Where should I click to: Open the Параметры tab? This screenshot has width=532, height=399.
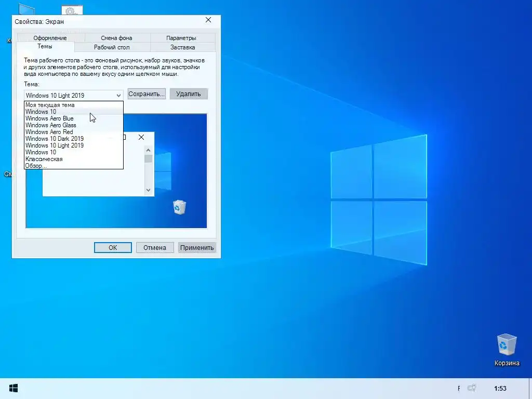[x=181, y=37]
